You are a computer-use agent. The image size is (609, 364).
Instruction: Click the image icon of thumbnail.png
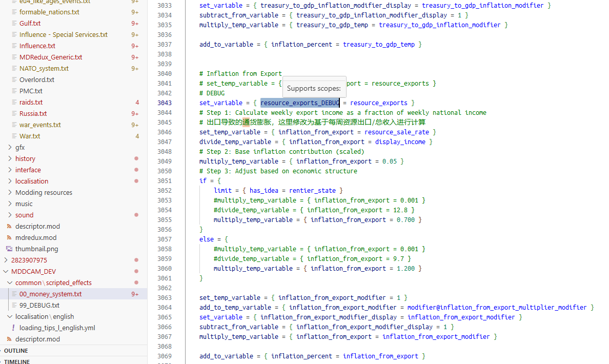(x=9, y=249)
